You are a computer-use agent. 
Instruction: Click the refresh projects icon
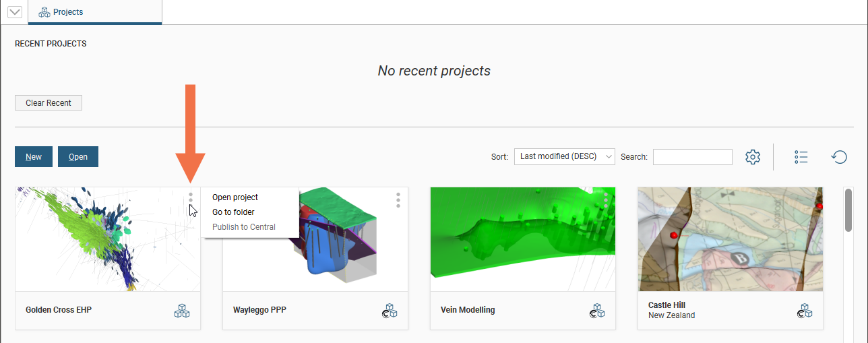(x=839, y=157)
